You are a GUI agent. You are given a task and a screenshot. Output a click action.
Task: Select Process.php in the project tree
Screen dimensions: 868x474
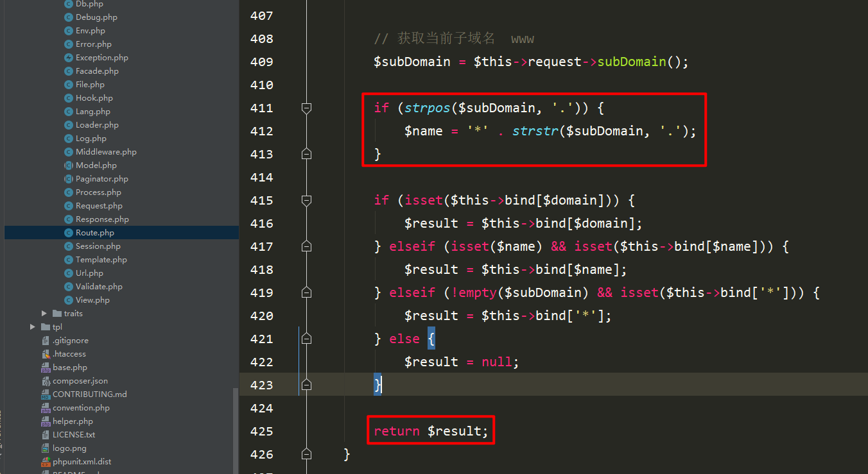click(x=98, y=192)
